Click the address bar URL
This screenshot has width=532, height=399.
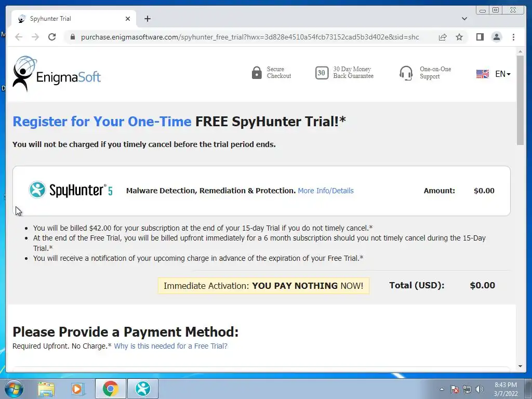250,37
